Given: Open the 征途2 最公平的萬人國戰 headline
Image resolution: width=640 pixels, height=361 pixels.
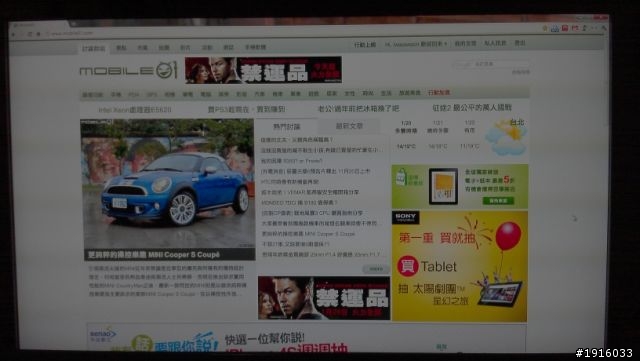Looking at the screenshot, I should tap(472, 107).
